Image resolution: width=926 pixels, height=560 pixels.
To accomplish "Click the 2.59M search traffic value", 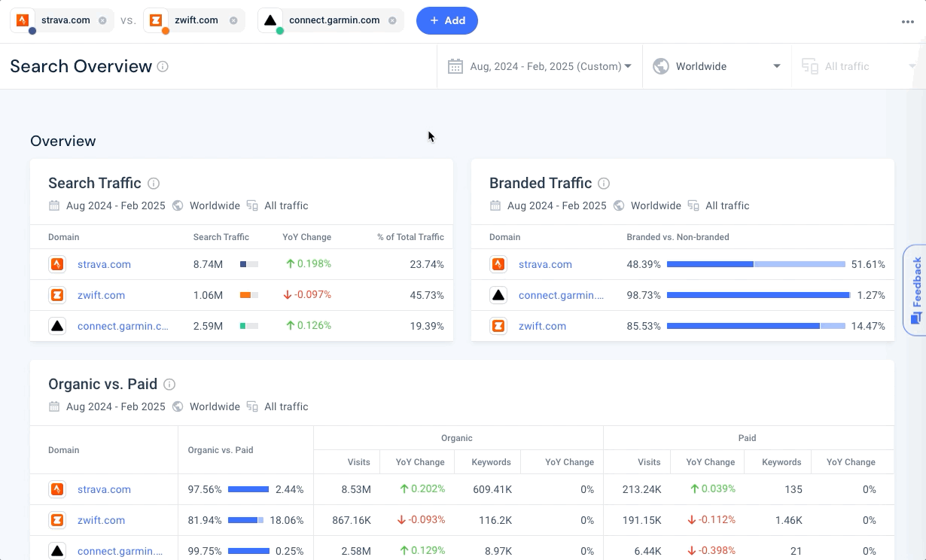I will (208, 326).
